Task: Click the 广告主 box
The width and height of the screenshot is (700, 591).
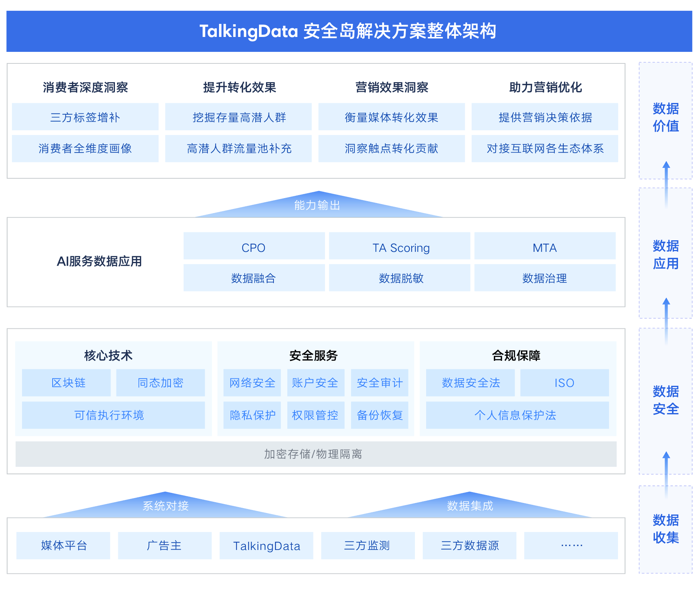Action: (x=165, y=545)
